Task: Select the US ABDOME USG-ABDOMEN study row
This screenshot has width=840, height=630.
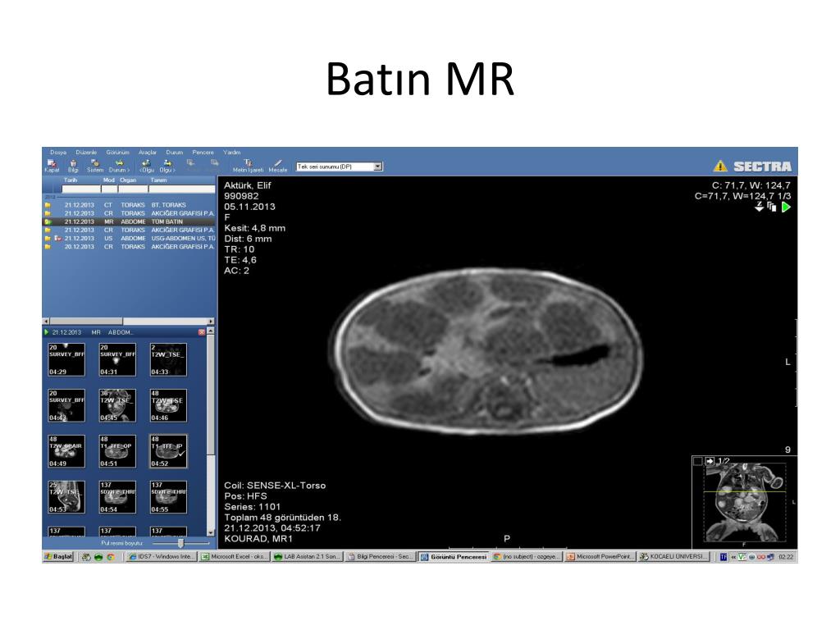Action: (129, 239)
